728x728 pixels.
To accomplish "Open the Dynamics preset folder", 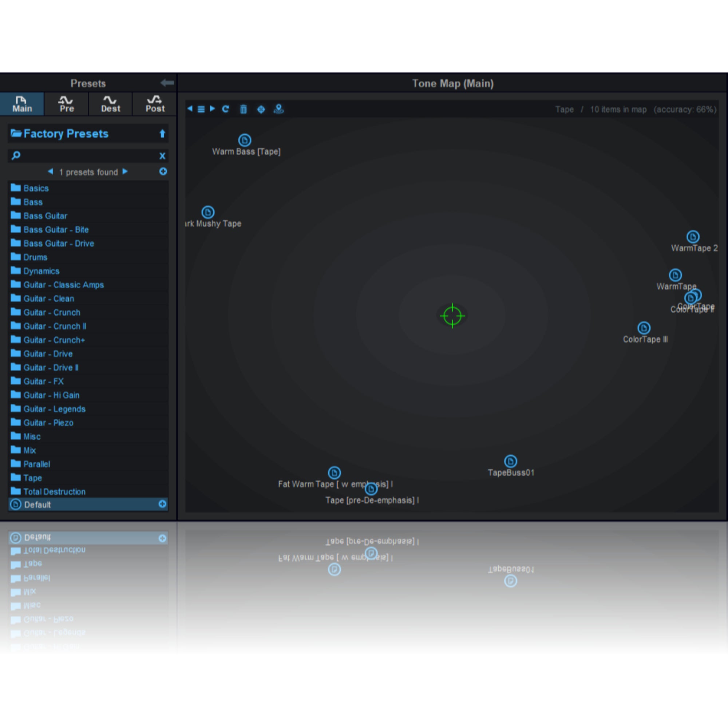I will tap(88, 271).
